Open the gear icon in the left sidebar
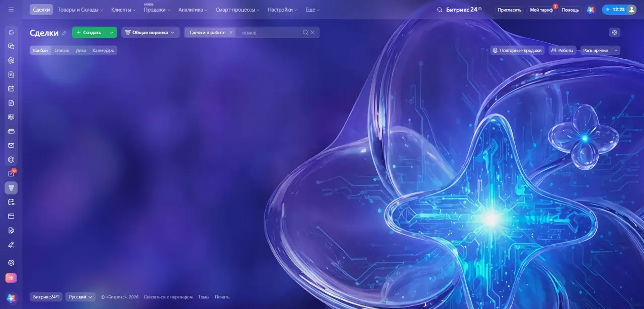 [x=11, y=263]
